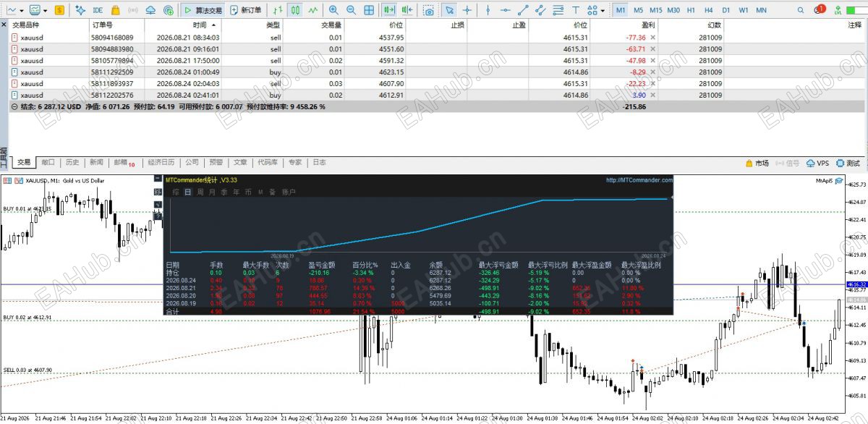868x424 pixels.
Task: Click the VPS cloud status link
Action: point(817,164)
